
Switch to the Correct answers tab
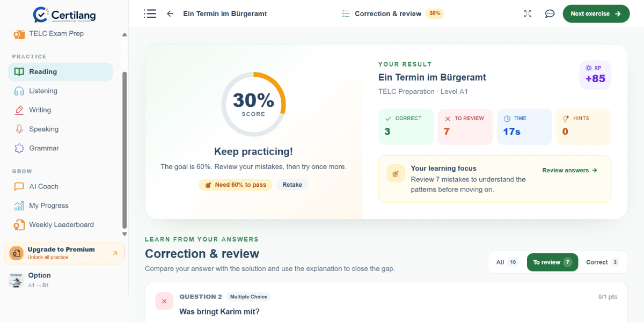pos(602,262)
